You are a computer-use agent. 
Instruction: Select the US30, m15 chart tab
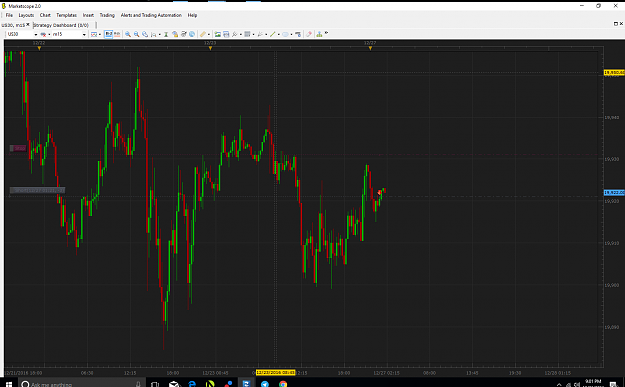coord(13,25)
